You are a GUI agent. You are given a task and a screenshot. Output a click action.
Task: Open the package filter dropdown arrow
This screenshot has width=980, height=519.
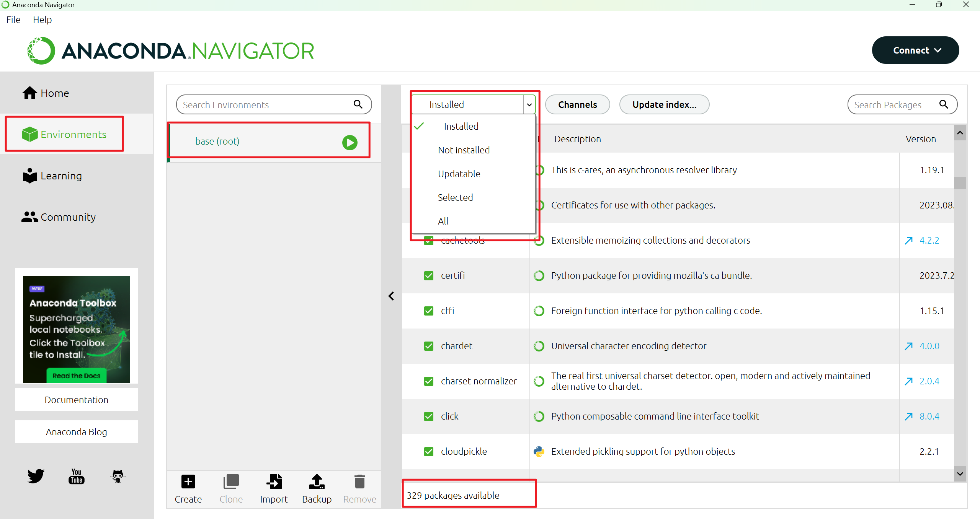tap(529, 104)
